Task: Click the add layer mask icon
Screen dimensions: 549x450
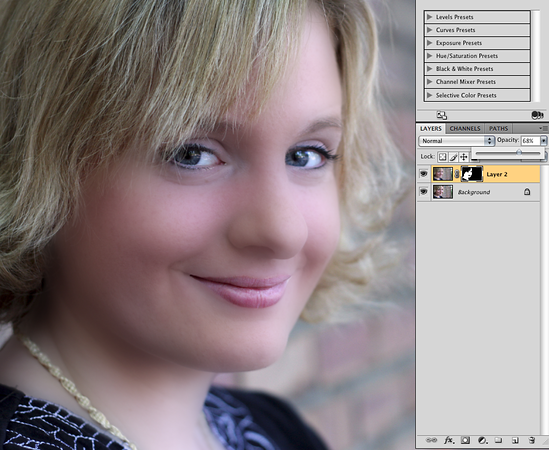Action: pyautogui.click(x=465, y=440)
